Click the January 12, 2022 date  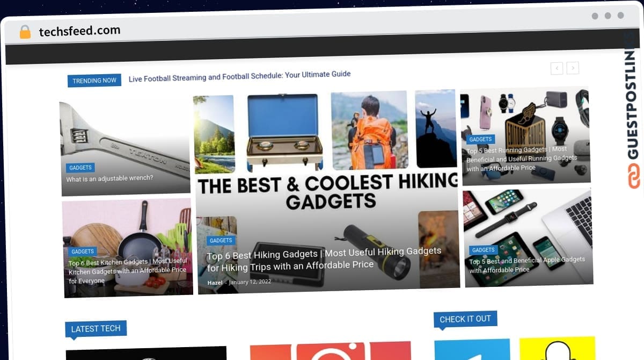(x=250, y=282)
